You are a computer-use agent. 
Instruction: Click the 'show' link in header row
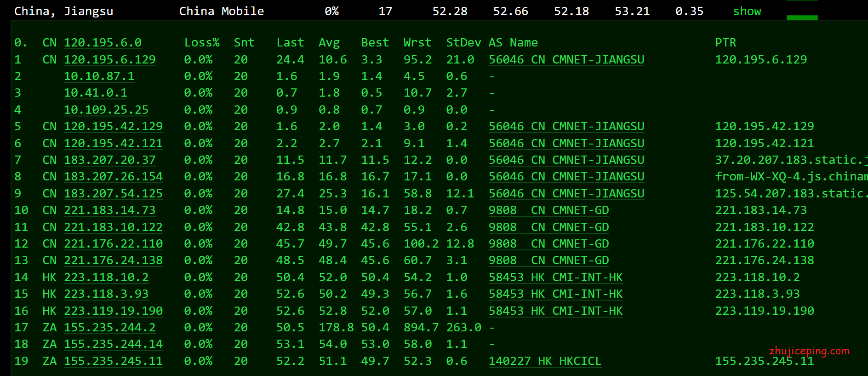click(x=747, y=12)
